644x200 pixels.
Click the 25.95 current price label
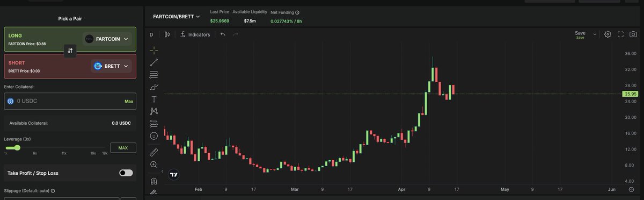630,94
